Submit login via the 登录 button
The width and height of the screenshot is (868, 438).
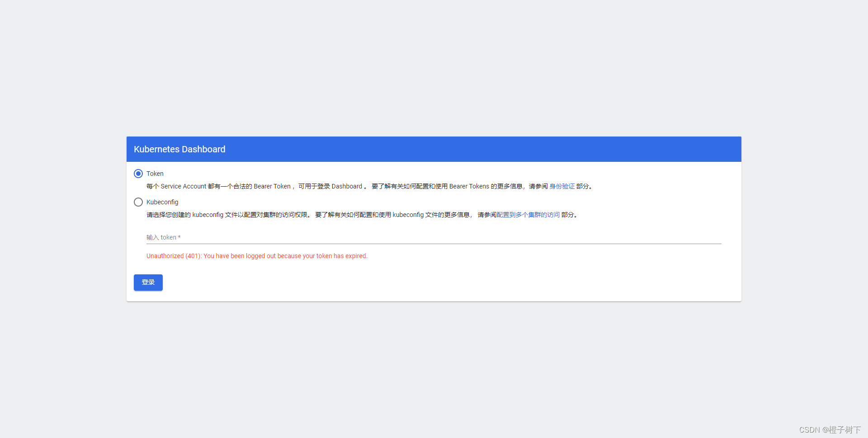point(148,282)
